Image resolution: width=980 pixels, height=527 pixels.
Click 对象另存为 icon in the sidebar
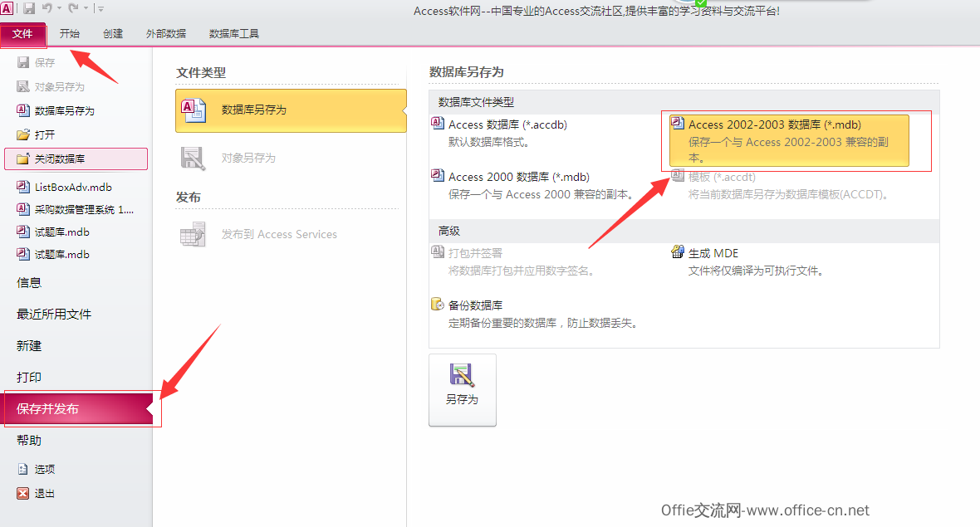tap(23, 86)
